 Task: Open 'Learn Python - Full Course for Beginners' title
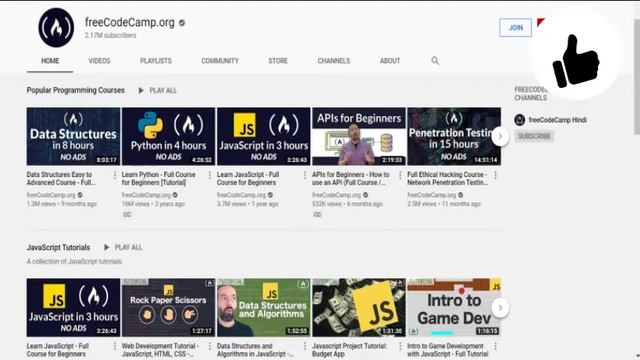pyautogui.click(x=159, y=178)
